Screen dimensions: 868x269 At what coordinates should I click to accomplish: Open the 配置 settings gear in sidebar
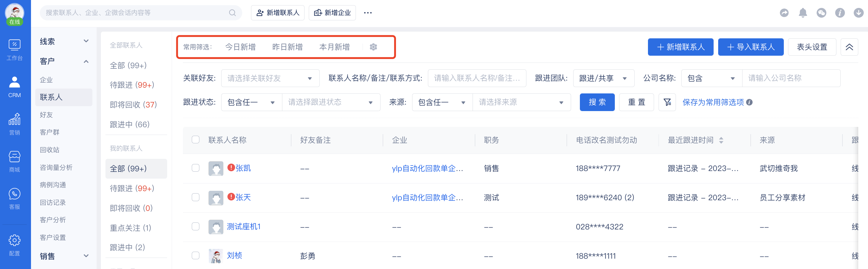click(x=15, y=245)
